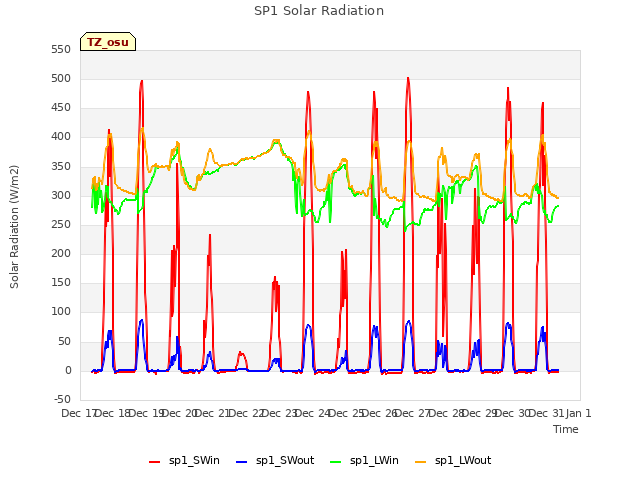Click the green sp1_LWin legend swatch

pos(335,462)
